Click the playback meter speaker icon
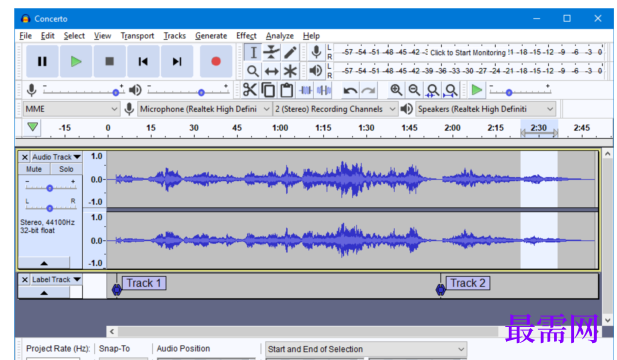The image size is (617, 360). 316,71
